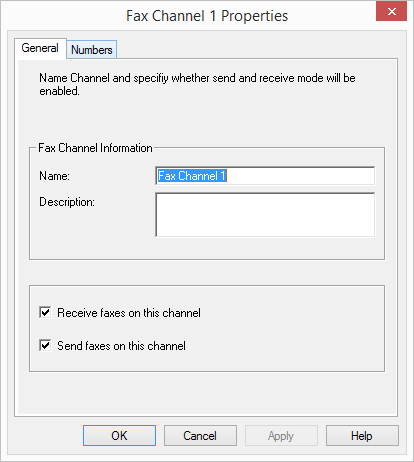The width and height of the screenshot is (414, 462).
Task: Click inside the Name input field
Action: [x=265, y=176]
